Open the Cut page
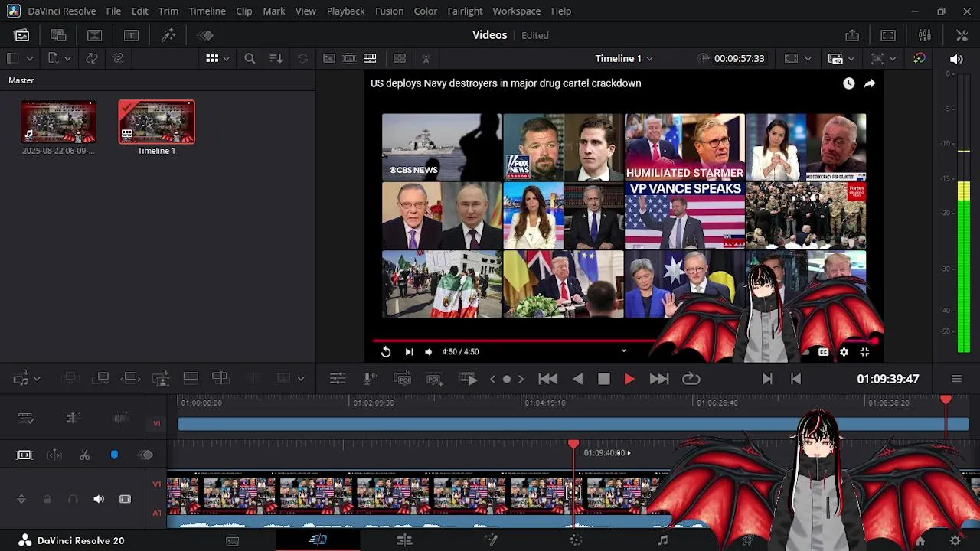Image resolution: width=980 pixels, height=551 pixels. coord(318,540)
